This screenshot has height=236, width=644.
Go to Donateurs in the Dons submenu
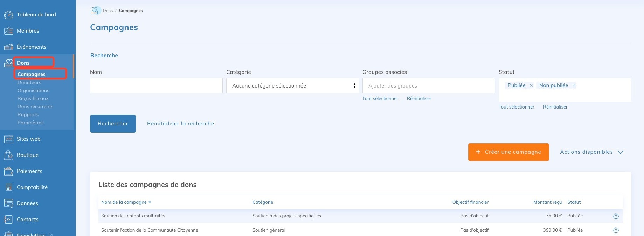(29, 82)
